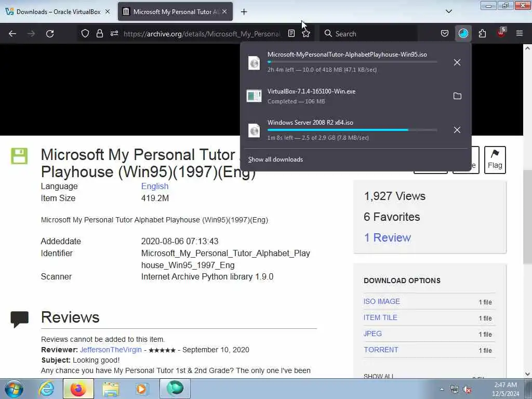The image size is (532, 399).
Task: Click the archive.org URL address field
Action: pyautogui.click(x=202, y=34)
